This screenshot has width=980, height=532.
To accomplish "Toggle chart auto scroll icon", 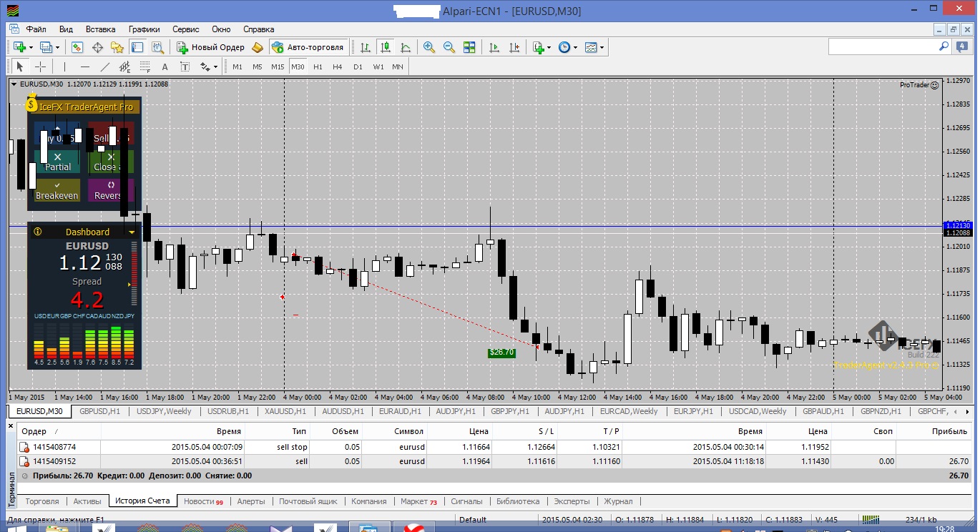I will [494, 47].
